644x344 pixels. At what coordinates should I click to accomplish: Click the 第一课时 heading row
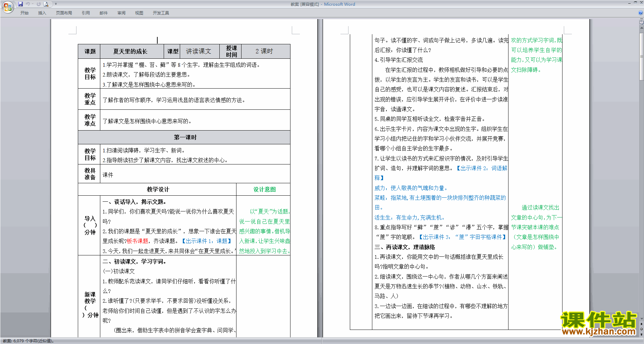point(184,137)
